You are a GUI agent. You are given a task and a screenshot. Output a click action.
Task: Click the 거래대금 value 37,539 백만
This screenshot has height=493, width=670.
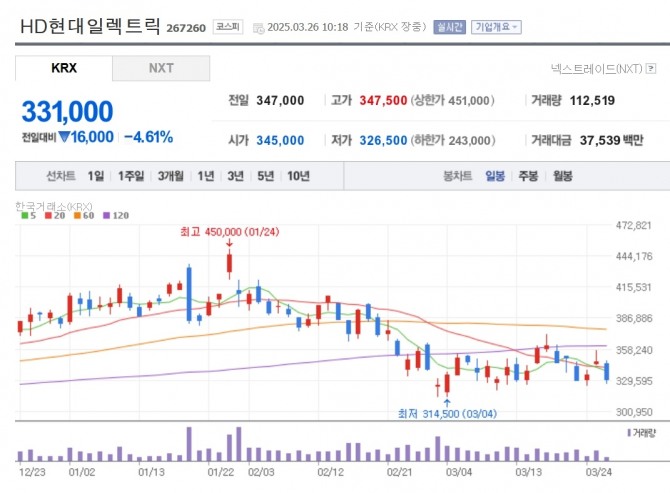click(x=611, y=140)
